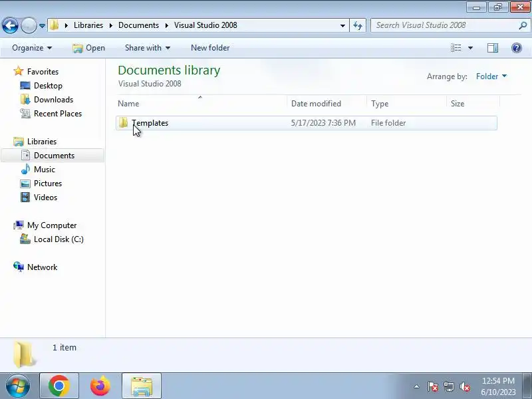
Task: Click the Local Disk drive icon
Action: [x=25, y=239]
